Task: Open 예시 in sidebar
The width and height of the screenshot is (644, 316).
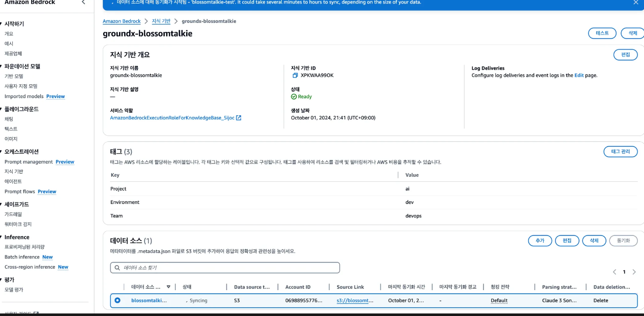Action: [x=9, y=44]
